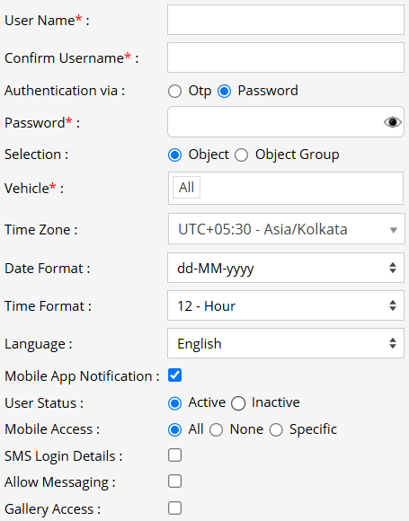Set Mobile Access to Specific
Image resolution: width=409 pixels, height=521 pixels.
click(x=276, y=430)
